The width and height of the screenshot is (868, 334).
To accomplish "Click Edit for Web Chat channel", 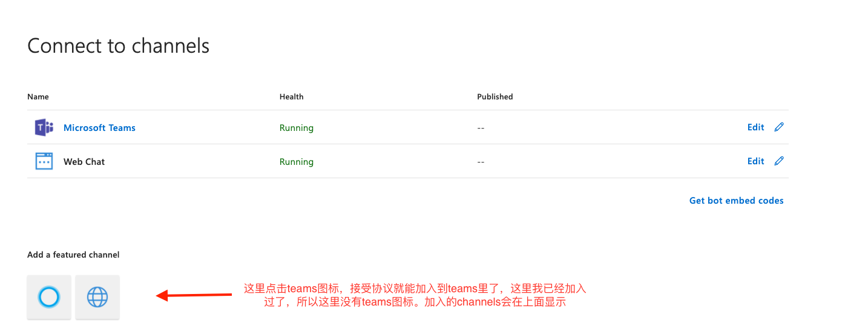I will click(x=755, y=161).
